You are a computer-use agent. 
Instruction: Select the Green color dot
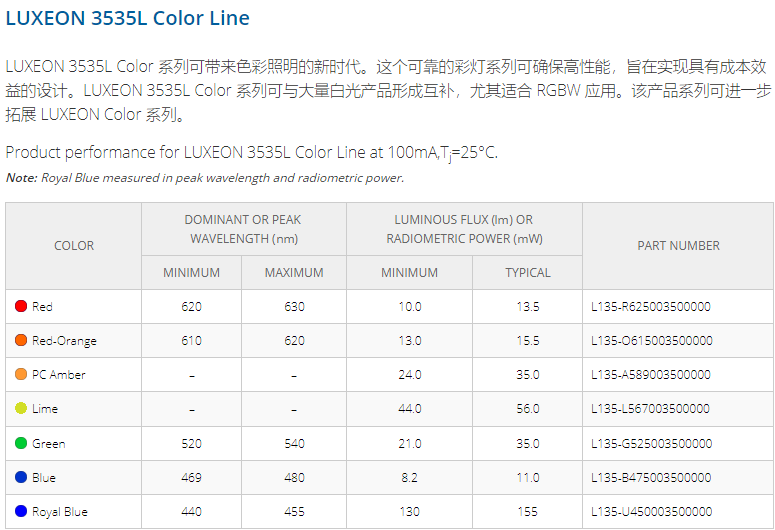point(21,443)
